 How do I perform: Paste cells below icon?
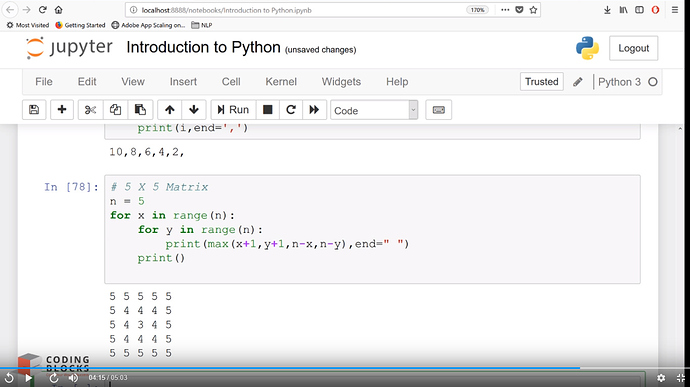pos(140,110)
